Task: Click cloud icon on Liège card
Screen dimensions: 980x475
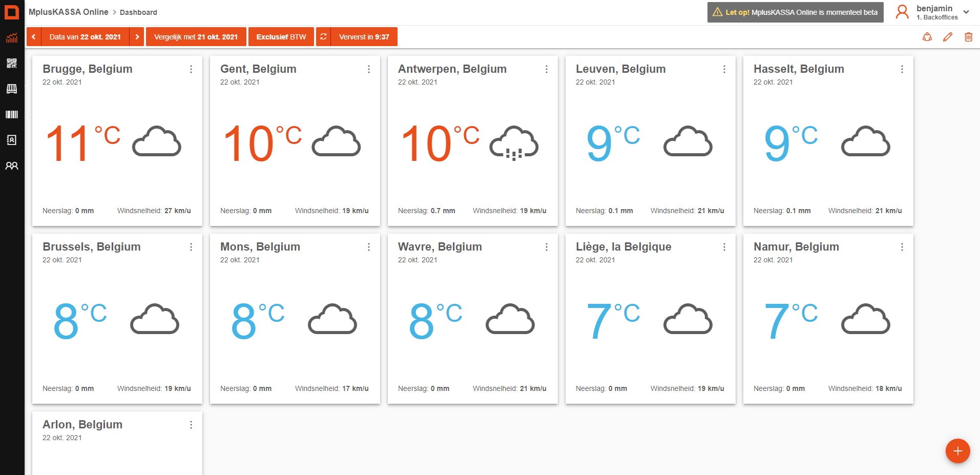Action: pyautogui.click(x=688, y=319)
